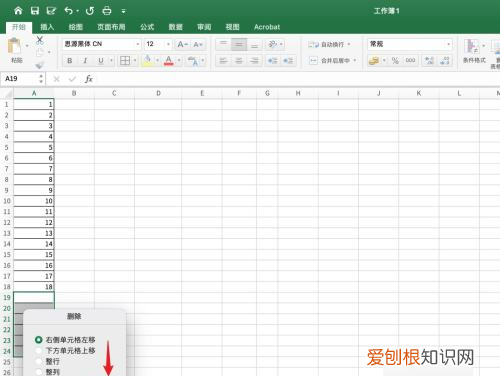Expand the font color dropdown arrow
Screen dimensions: 500x376
coord(179,61)
